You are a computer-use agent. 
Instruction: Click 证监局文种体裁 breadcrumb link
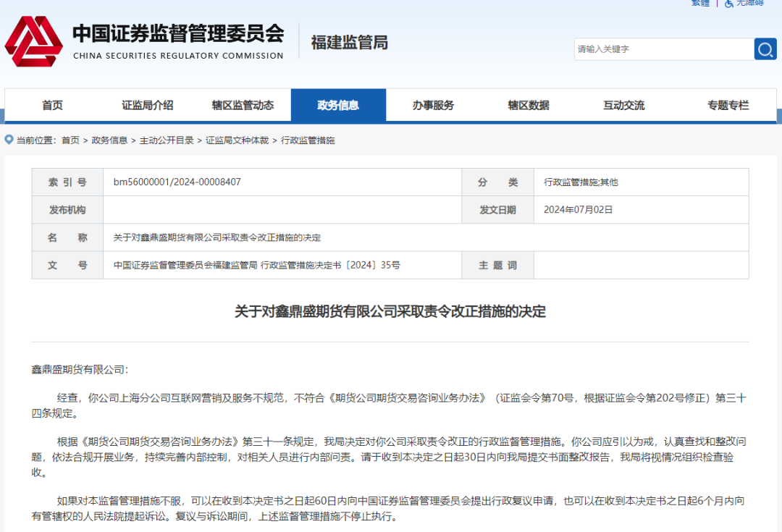[x=237, y=140]
